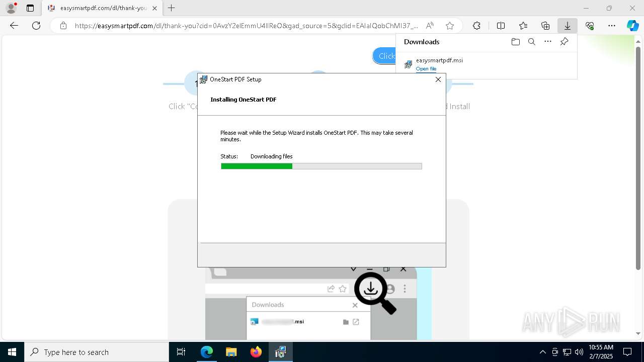This screenshot has height=362, width=644.
Task: Close the OneStart PDF Setup dialog
Action: coord(438,79)
